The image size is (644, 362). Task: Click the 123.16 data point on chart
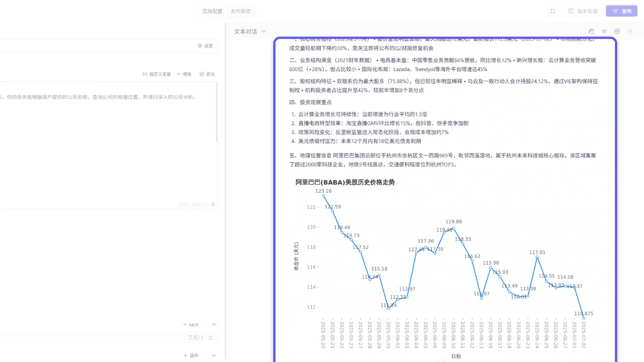tap(323, 196)
